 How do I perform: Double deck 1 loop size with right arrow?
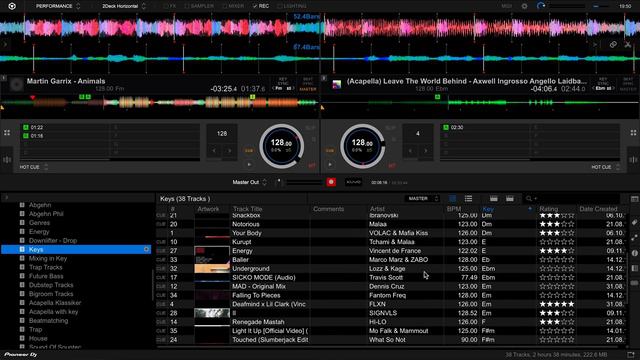(x=229, y=151)
